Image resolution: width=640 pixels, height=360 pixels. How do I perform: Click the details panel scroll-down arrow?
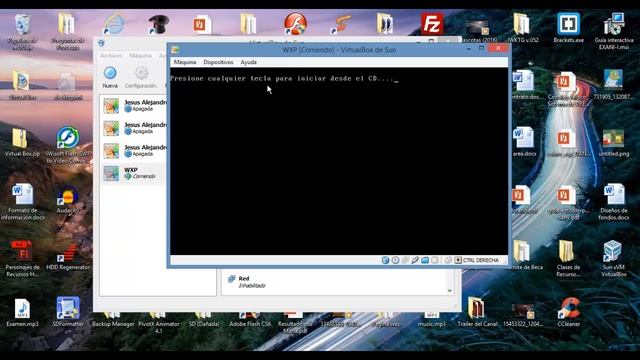pyautogui.click(x=449, y=291)
